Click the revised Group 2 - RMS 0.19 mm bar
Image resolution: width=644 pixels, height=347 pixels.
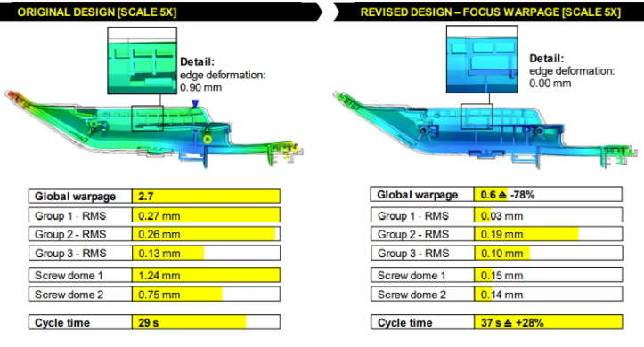click(x=526, y=234)
